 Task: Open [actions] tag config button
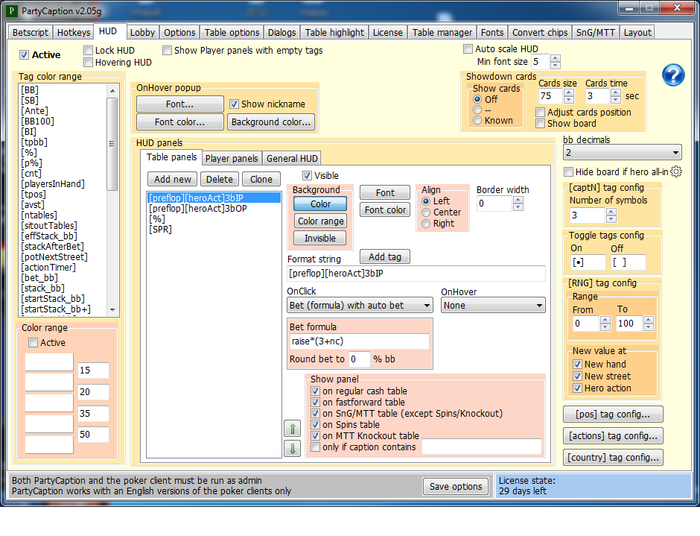pyautogui.click(x=613, y=436)
